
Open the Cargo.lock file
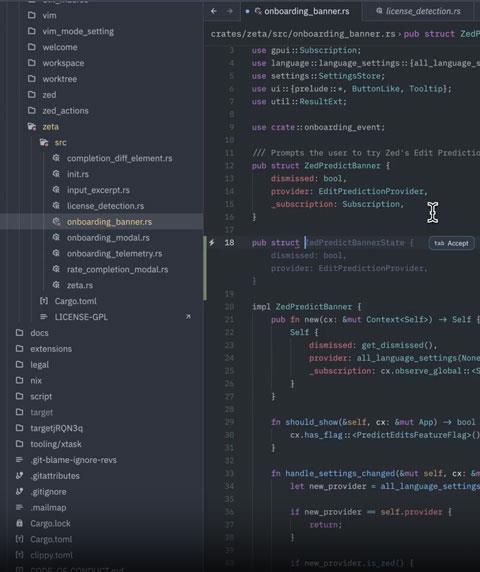50,523
